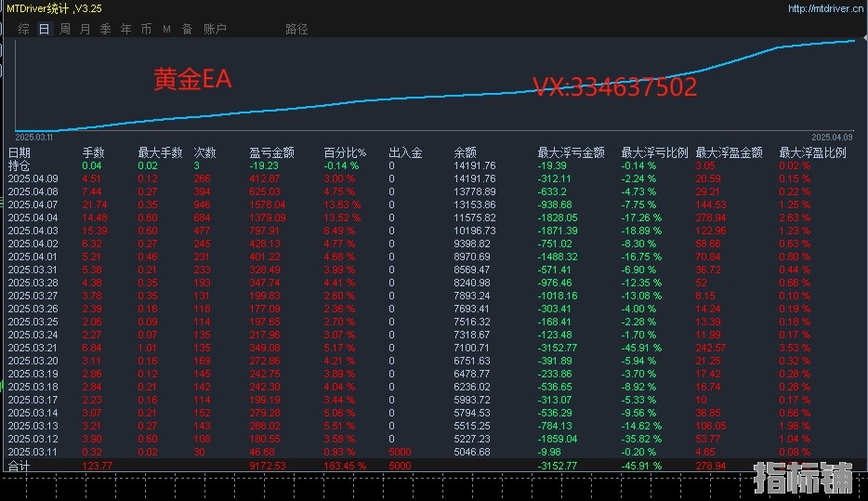Click the balance value 14191.76 for 2025.04.09
Viewport: 868px width, 501px height.
[x=474, y=178]
